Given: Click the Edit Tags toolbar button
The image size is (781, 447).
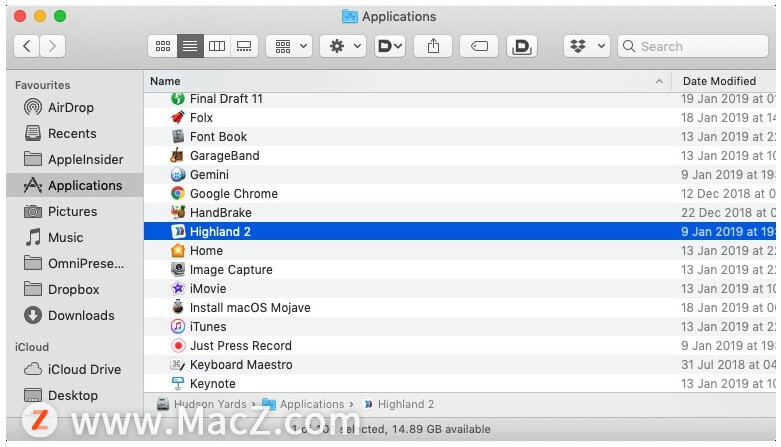Looking at the screenshot, I should pos(479,46).
